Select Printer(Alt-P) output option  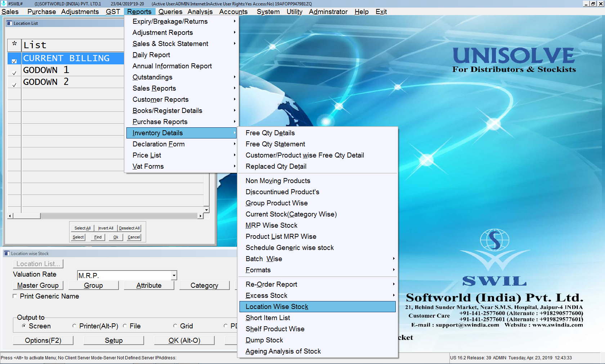tap(74, 326)
